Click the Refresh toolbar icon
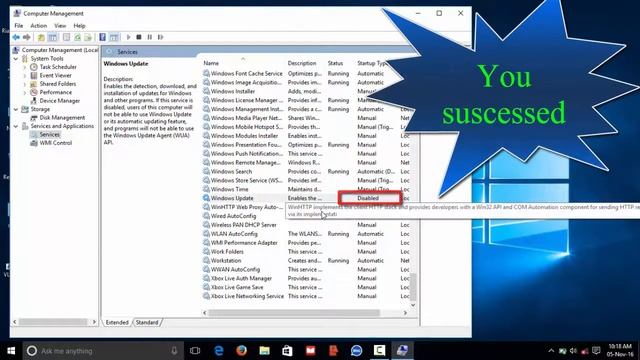 pos(77,37)
